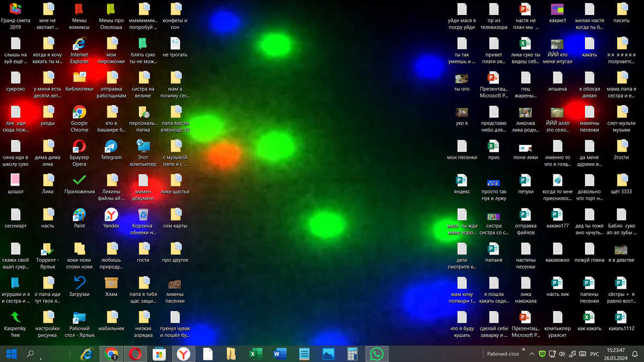
Task: Select the какаю1 image thumbnail
Action: point(557,10)
